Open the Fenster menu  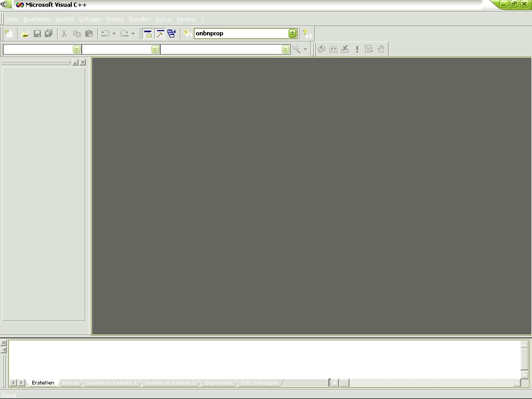click(x=186, y=19)
